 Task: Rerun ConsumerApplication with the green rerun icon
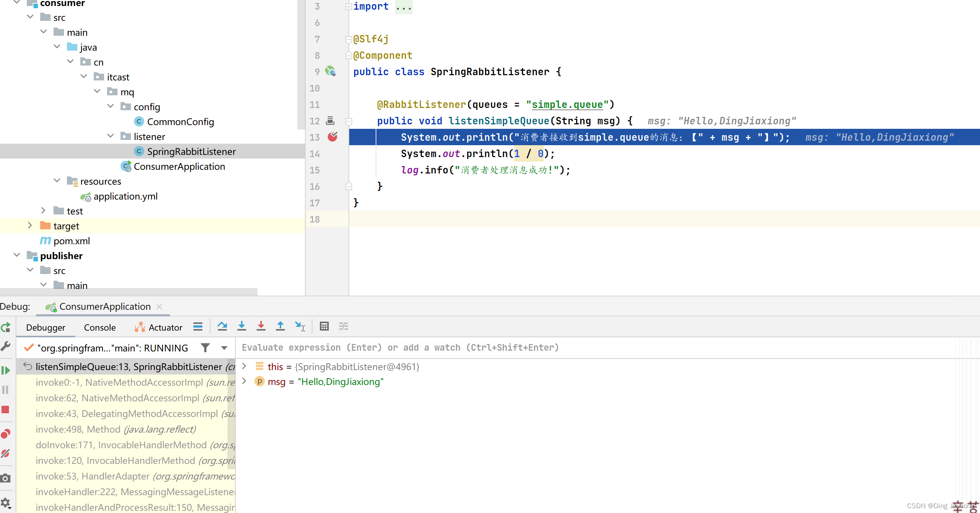(x=6, y=327)
